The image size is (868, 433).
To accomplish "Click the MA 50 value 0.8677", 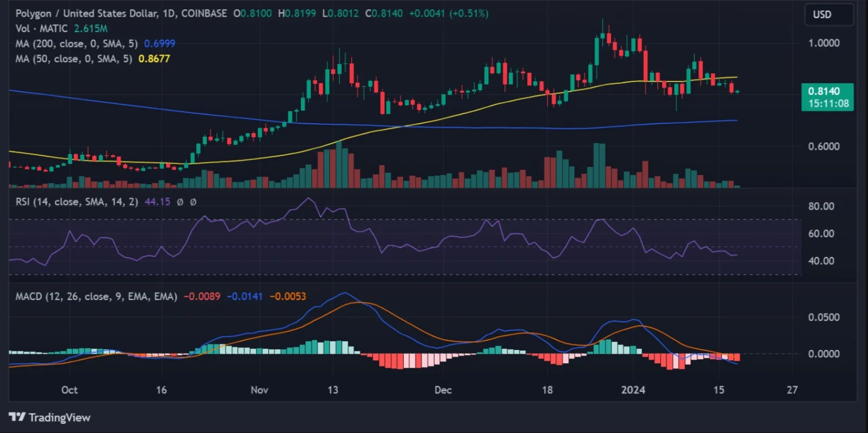I will coord(154,59).
